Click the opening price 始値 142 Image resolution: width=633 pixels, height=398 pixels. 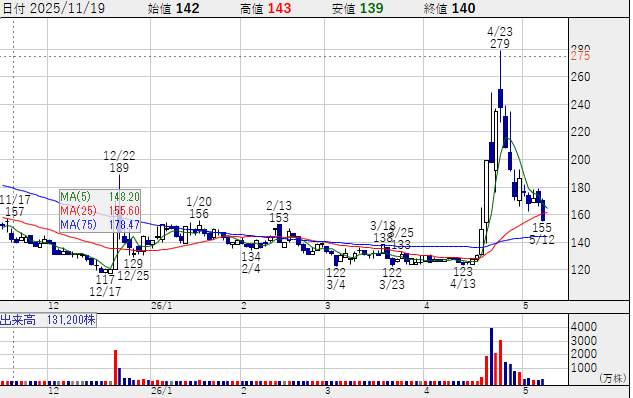coord(173,8)
